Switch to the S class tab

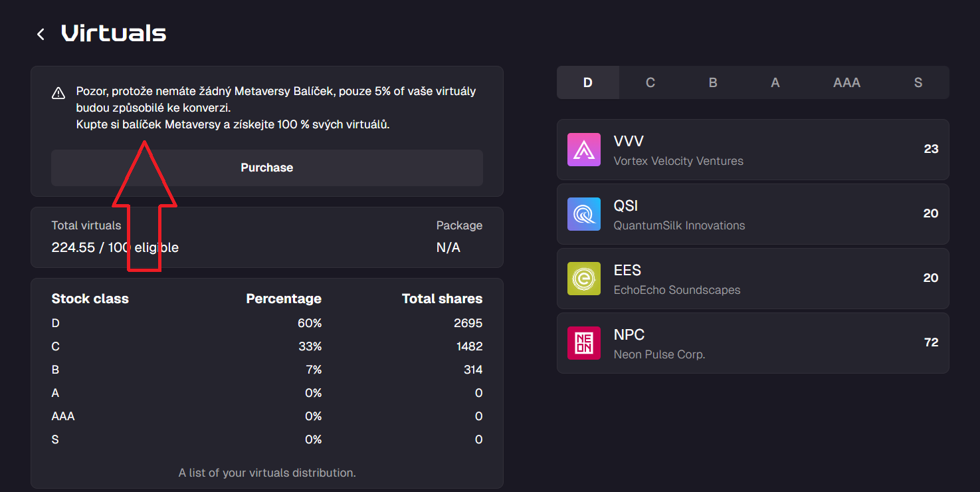click(x=918, y=82)
